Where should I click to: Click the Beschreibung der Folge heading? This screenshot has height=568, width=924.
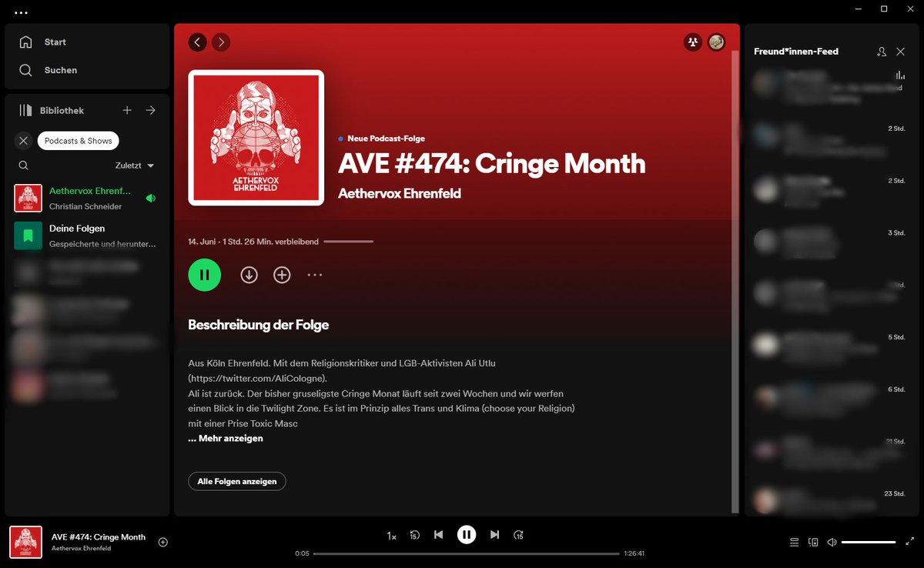pyautogui.click(x=259, y=325)
